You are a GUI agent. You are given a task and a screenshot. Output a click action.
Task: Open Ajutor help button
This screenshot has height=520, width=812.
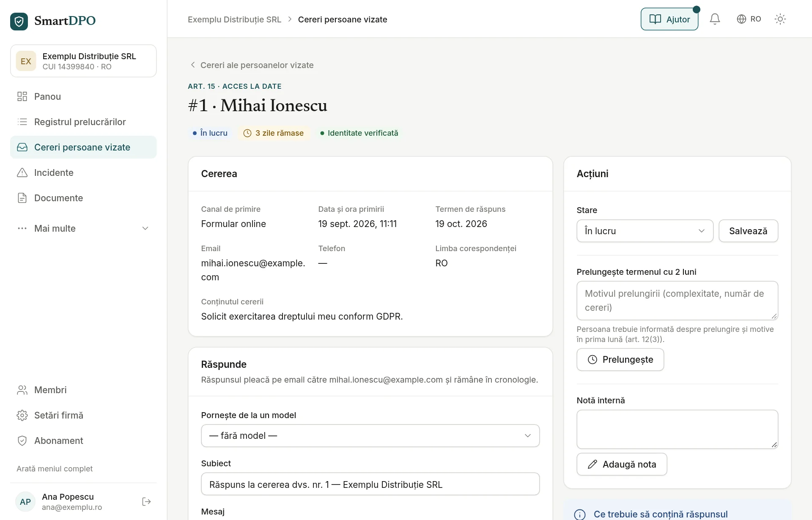(x=669, y=19)
